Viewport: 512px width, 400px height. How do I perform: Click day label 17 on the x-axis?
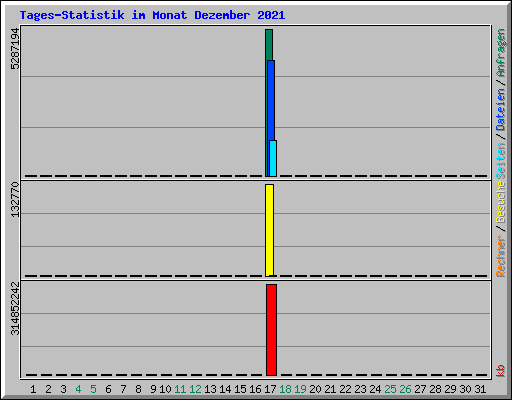(270, 389)
